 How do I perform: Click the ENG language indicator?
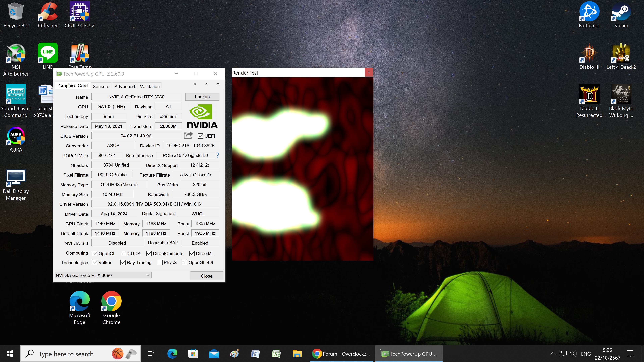pyautogui.click(x=586, y=354)
